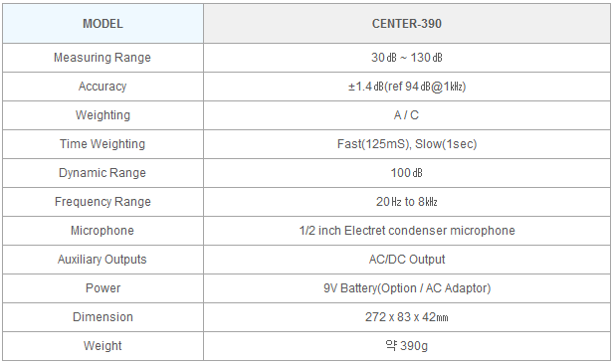Click the AC/DC Output value
This screenshot has height=364, width=614.
(x=407, y=260)
